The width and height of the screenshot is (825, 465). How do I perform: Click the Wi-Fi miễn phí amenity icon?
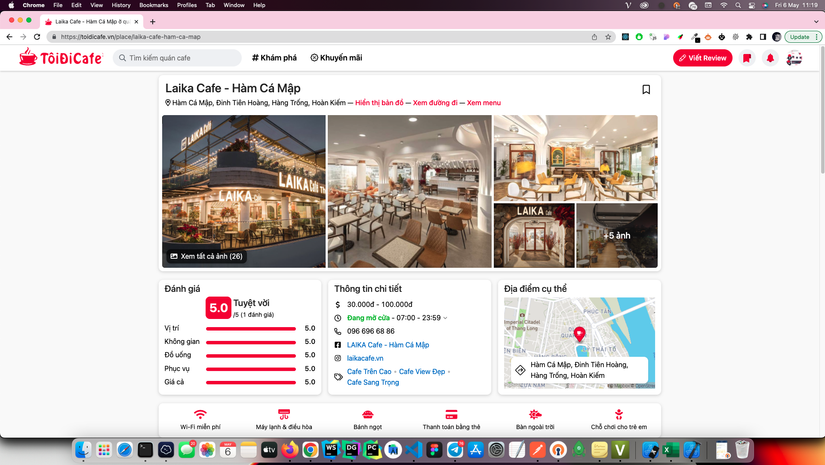tap(200, 415)
